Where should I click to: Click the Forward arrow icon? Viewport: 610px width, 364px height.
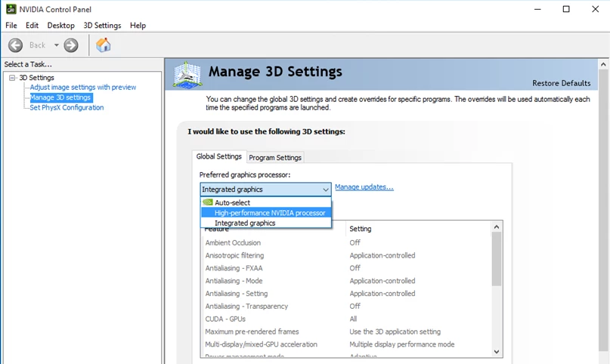71,45
